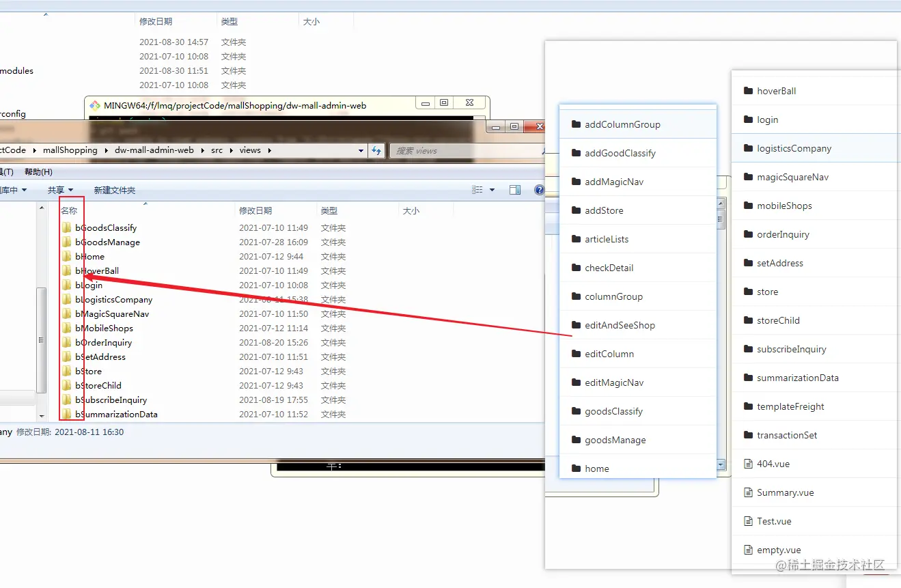The width and height of the screenshot is (901, 588).
Task: Select the bOrderInquiry folder name
Action: pos(104,343)
